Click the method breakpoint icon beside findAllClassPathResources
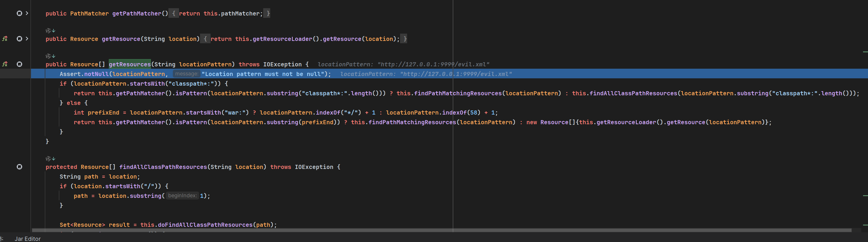 pyautogui.click(x=19, y=167)
